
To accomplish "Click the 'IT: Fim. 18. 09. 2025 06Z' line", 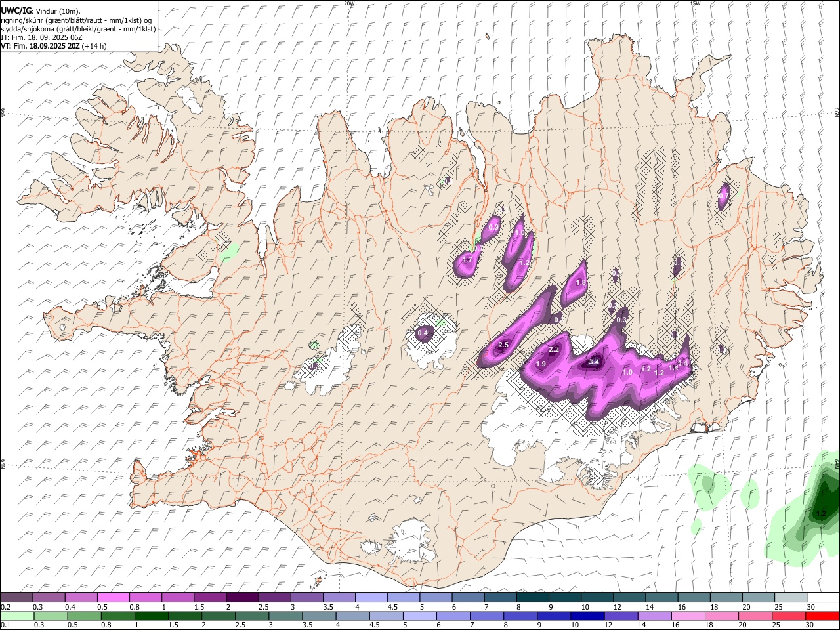I will [x=41, y=37].
